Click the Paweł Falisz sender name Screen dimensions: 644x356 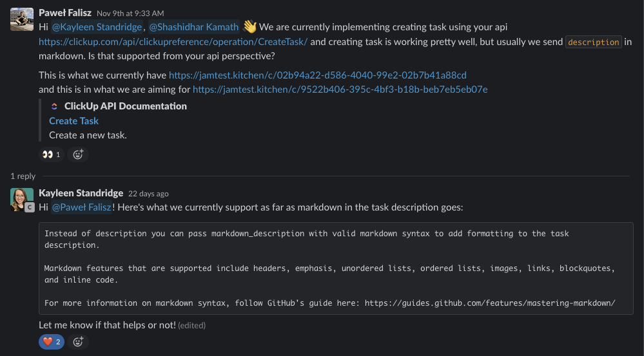[65, 13]
